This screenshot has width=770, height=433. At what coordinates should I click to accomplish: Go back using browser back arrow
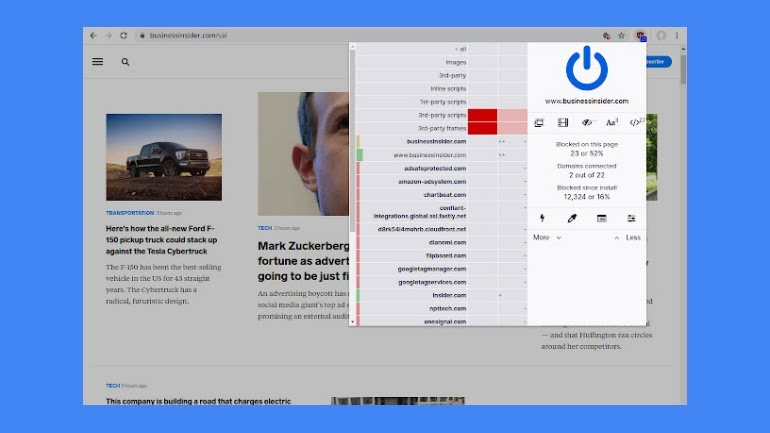coord(93,35)
